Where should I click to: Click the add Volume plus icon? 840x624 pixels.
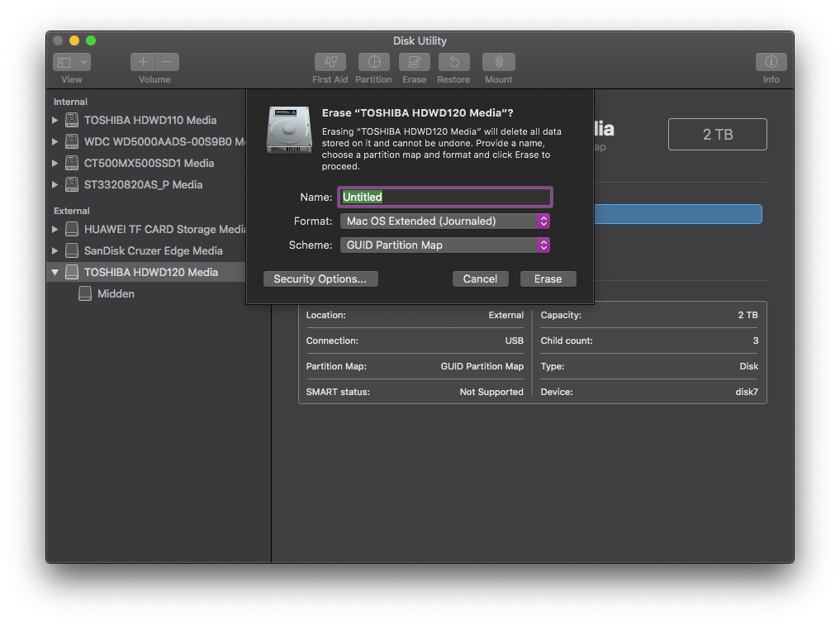pyautogui.click(x=142, y=61)
